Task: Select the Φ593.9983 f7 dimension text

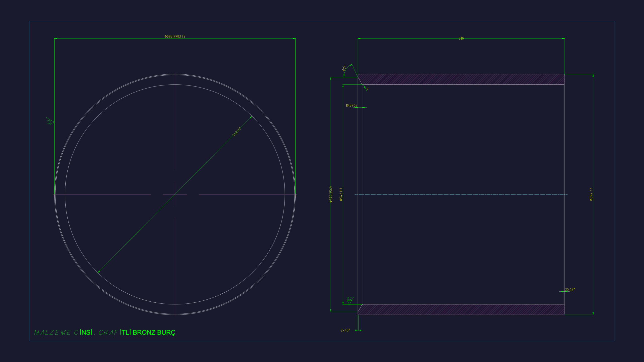Action: [x=175, y=36]
